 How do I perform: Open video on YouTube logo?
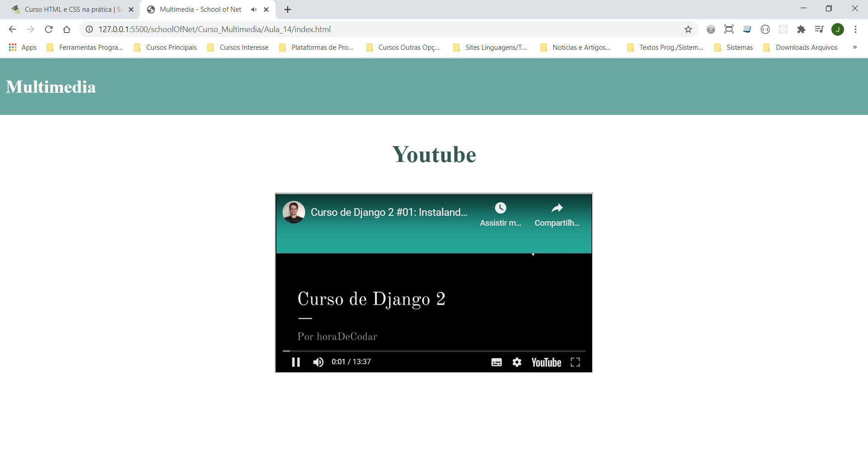pos(546,362)
